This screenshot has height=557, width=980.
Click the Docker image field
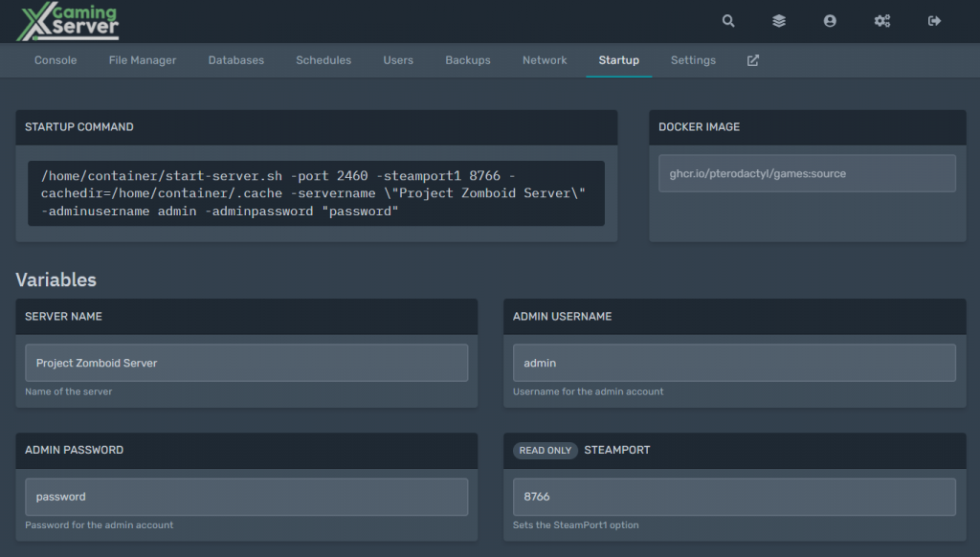[x=807, y=173]
